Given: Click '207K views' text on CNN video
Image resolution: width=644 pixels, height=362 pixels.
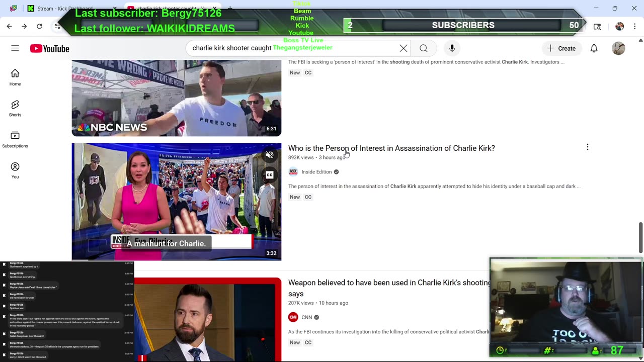Looking at the screenshot, I should tap(301, 303).
